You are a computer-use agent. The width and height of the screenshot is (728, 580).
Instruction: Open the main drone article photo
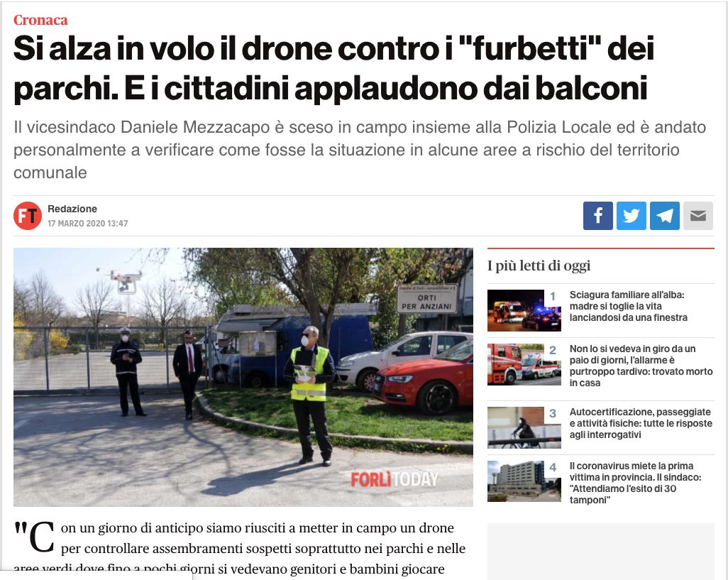[x=243, y=377]
